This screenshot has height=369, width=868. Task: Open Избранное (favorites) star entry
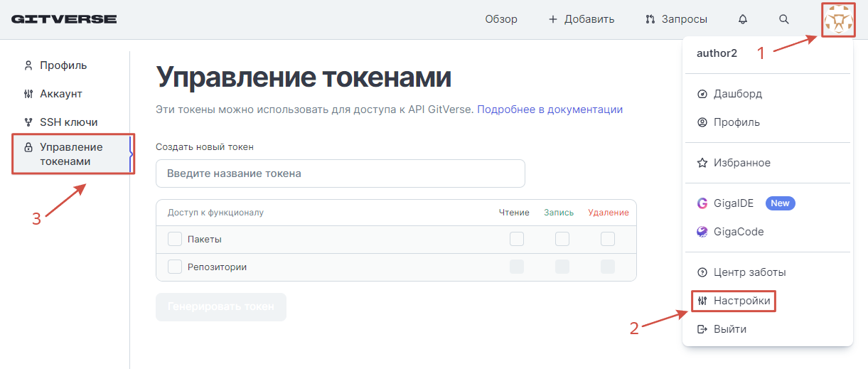coord(741,163)
